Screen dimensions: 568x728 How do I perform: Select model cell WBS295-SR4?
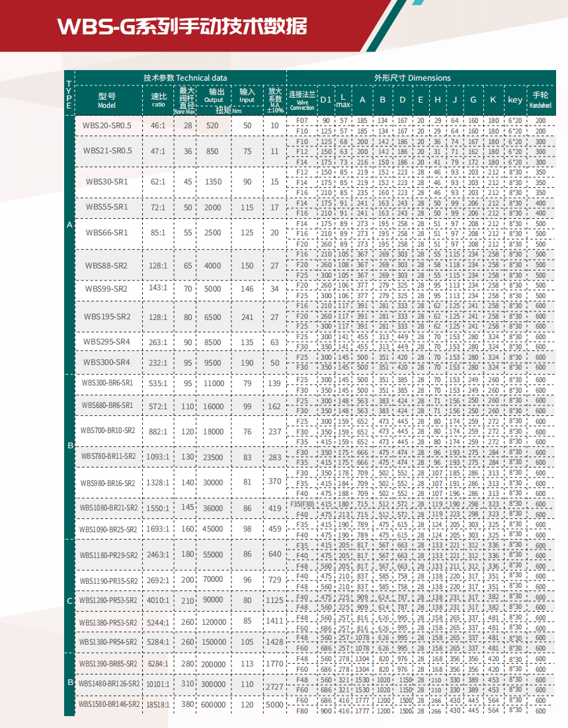tap(107, 342)
